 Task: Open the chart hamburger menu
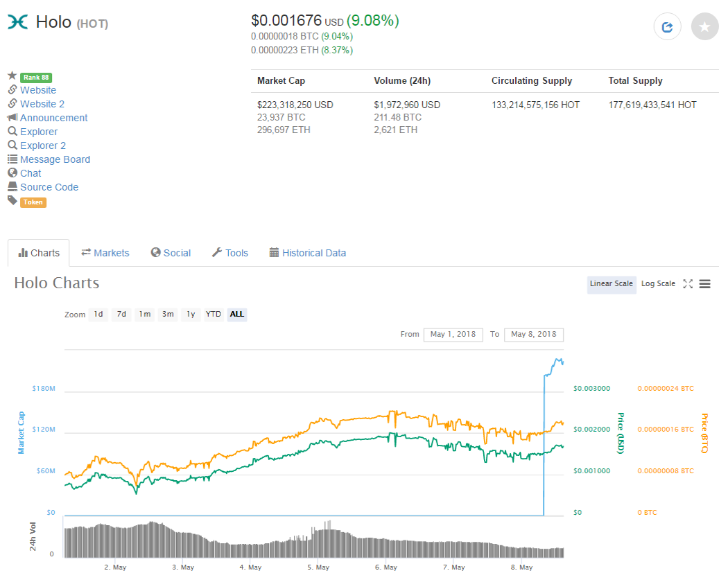click(x=705, y=284)
